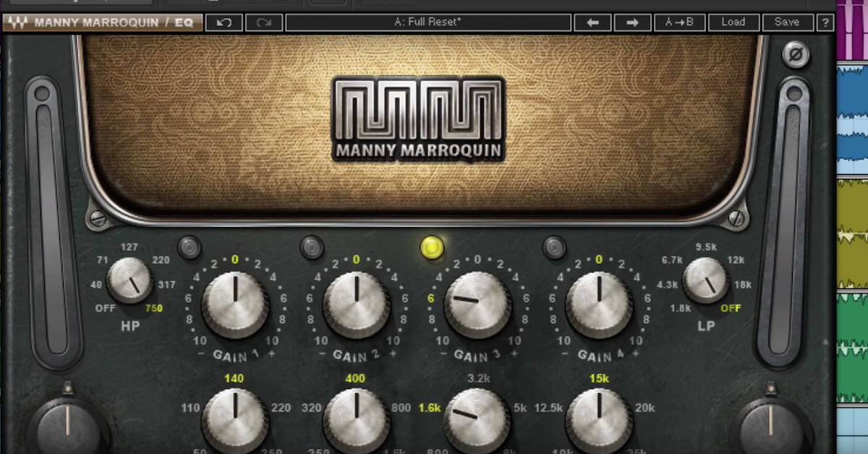The height and width of the screenshot is (454, 868).
Task: Set HP filter to 127
Action: [128, 246]
